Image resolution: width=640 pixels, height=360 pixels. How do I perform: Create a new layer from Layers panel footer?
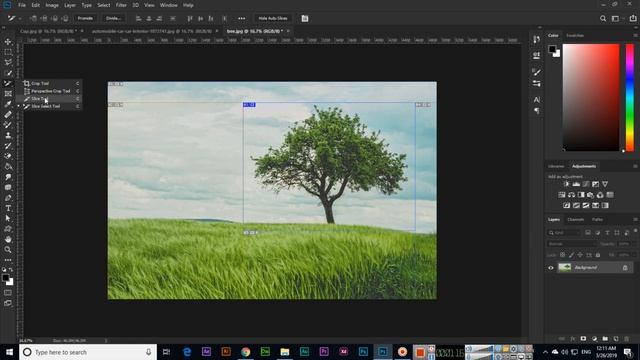616,339
